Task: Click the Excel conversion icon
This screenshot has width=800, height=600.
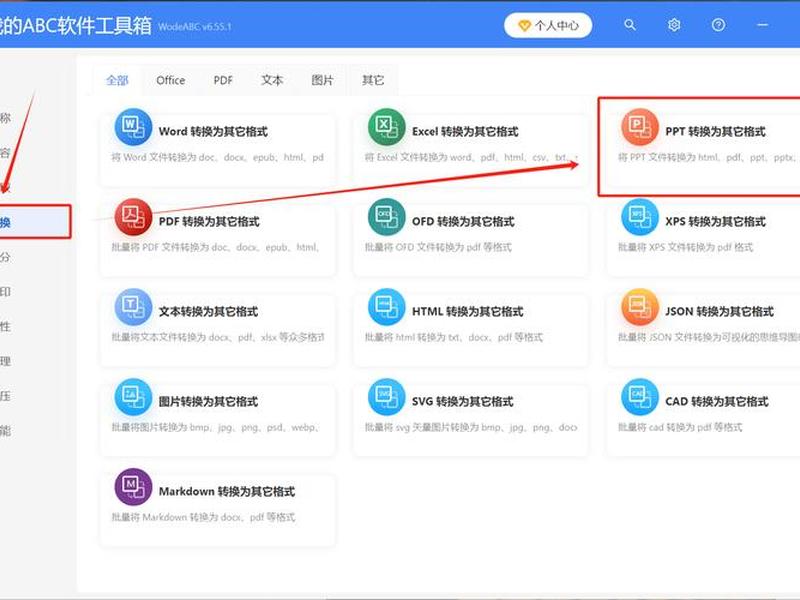Action: (387, 127)
